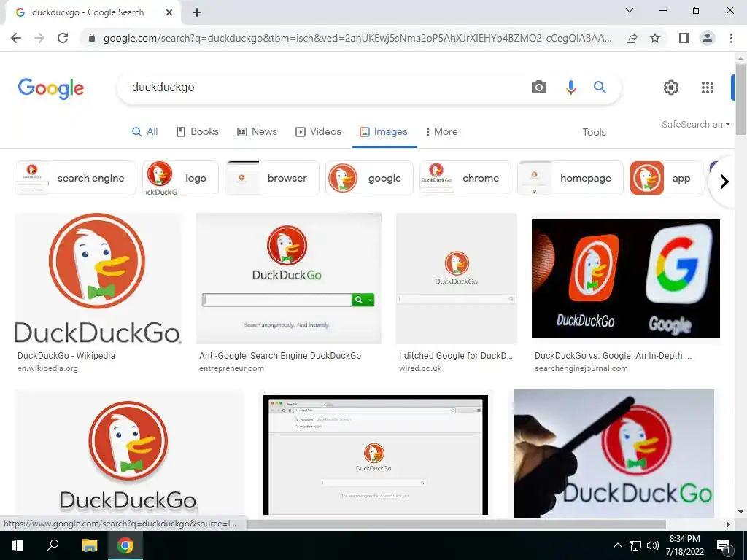This screenshot has width=747, height=560.
Task: Click the vertical scrollbar thumb
Action: tap(740, 99)
